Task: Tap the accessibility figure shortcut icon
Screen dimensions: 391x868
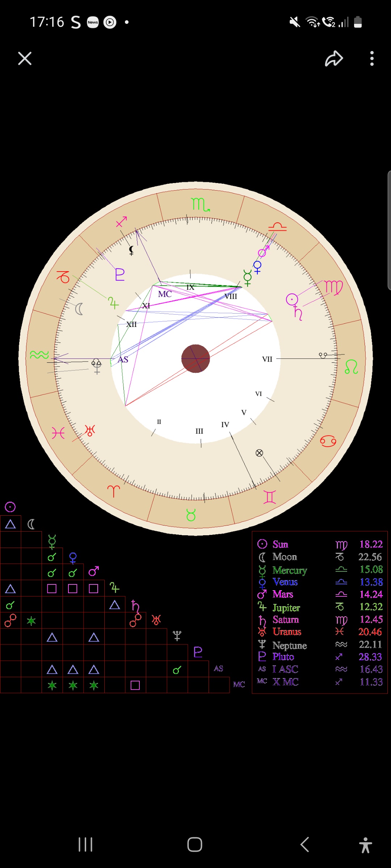Action: (x=366, y=845)
